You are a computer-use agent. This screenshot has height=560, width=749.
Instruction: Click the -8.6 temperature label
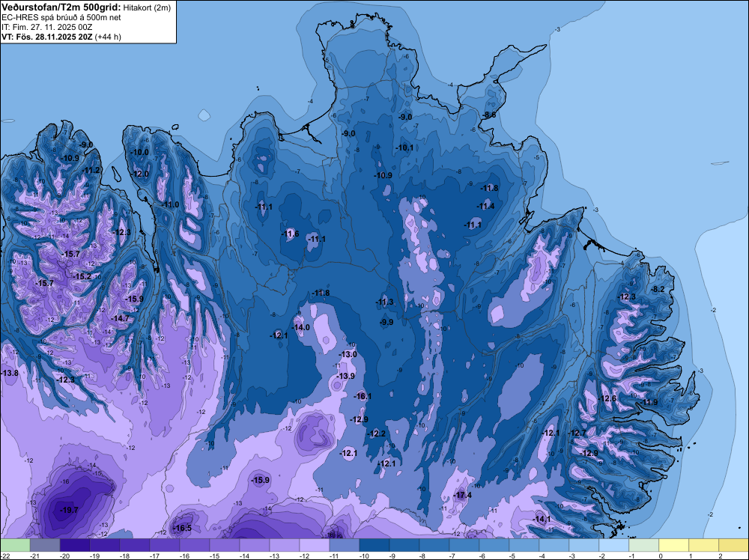tap(489, 115)
